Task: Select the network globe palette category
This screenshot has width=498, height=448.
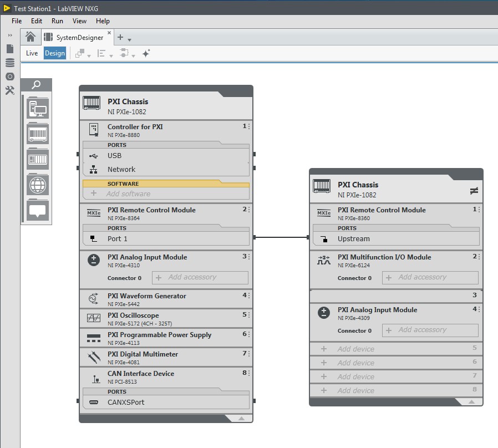Action: tap(38, 185)
